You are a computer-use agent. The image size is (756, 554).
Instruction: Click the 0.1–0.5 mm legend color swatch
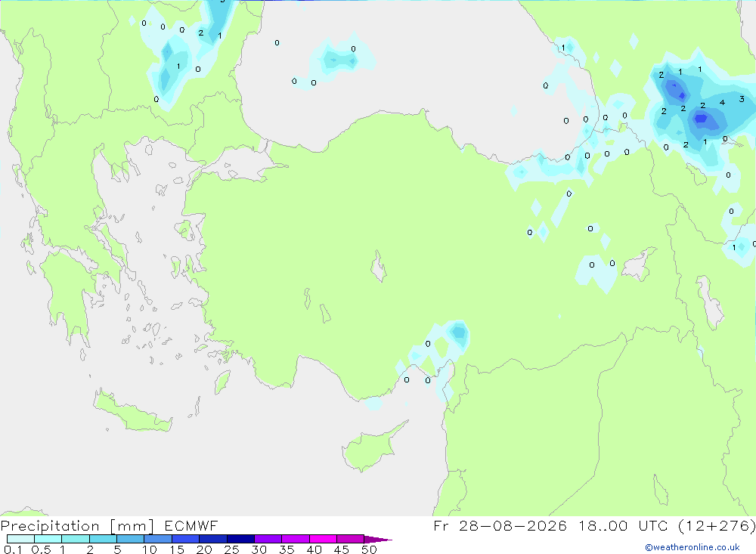pyautogui.click(x=20, y=539)
